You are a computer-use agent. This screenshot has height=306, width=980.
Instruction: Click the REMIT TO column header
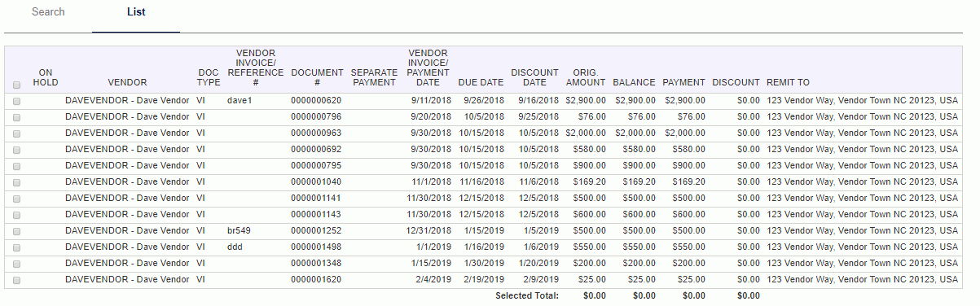pyautogui.click(x=788, y=83)
